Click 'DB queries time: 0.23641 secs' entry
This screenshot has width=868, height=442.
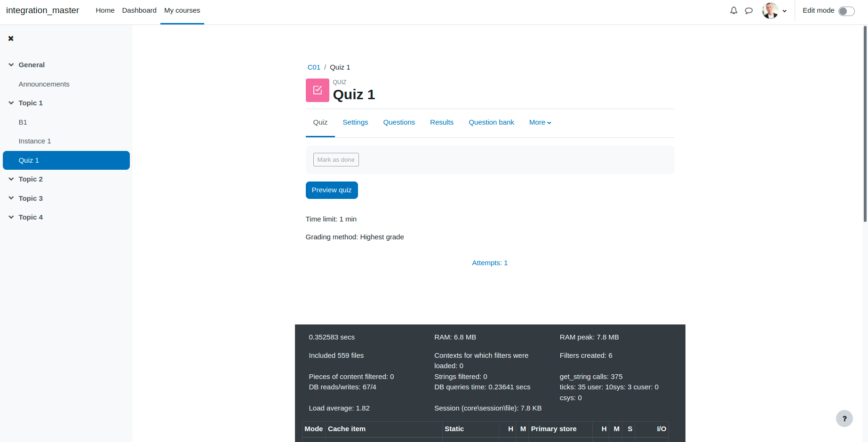point(482,387)
